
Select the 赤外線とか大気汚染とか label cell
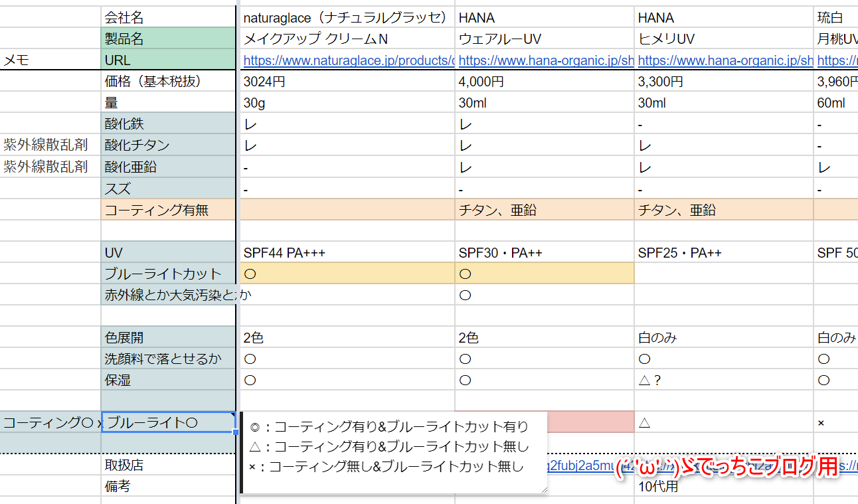tap(168, 295)
